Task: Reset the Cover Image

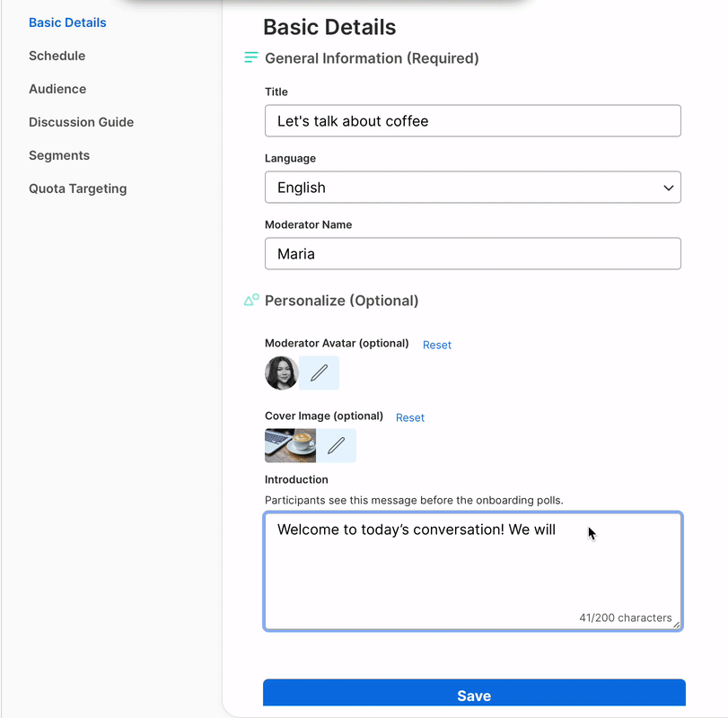Action: [410, 417]
